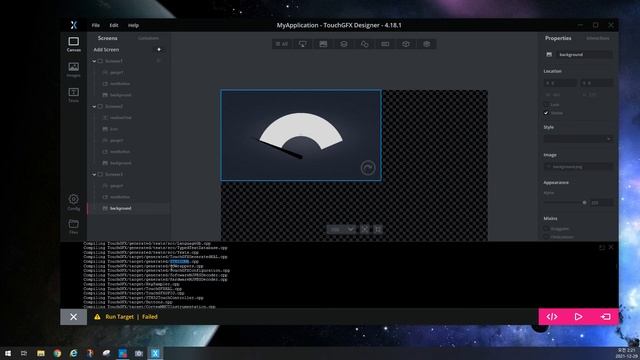Expand the detailed log panel
The width and height of the screenshot is (640, 360).
(x=602, y=247)
